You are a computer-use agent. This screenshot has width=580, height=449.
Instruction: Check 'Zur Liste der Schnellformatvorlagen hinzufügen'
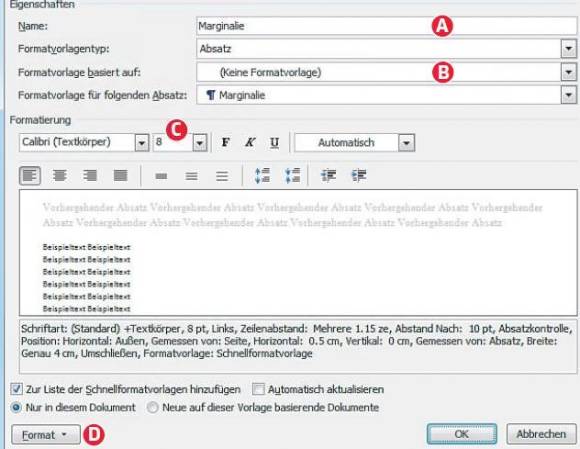[16, 389]
